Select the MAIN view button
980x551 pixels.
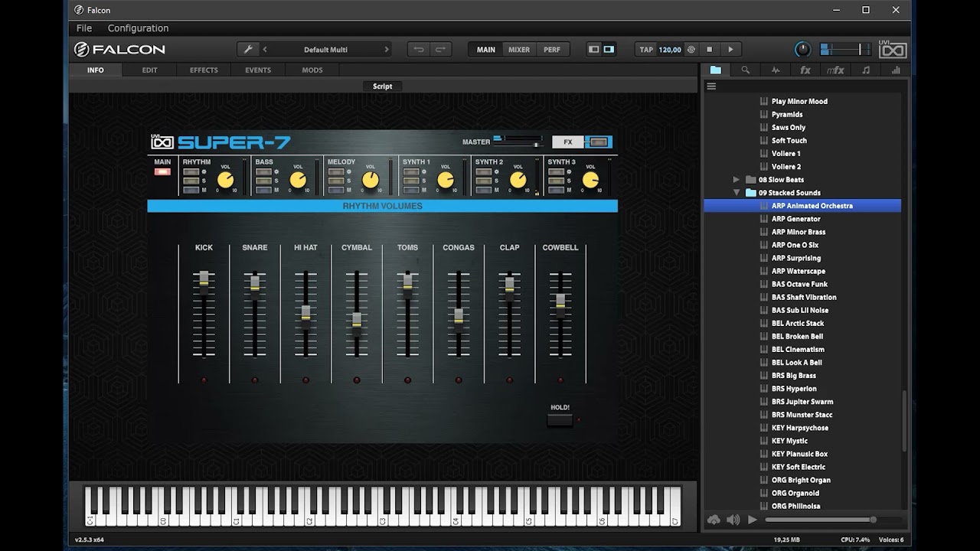tap(486, 50)
